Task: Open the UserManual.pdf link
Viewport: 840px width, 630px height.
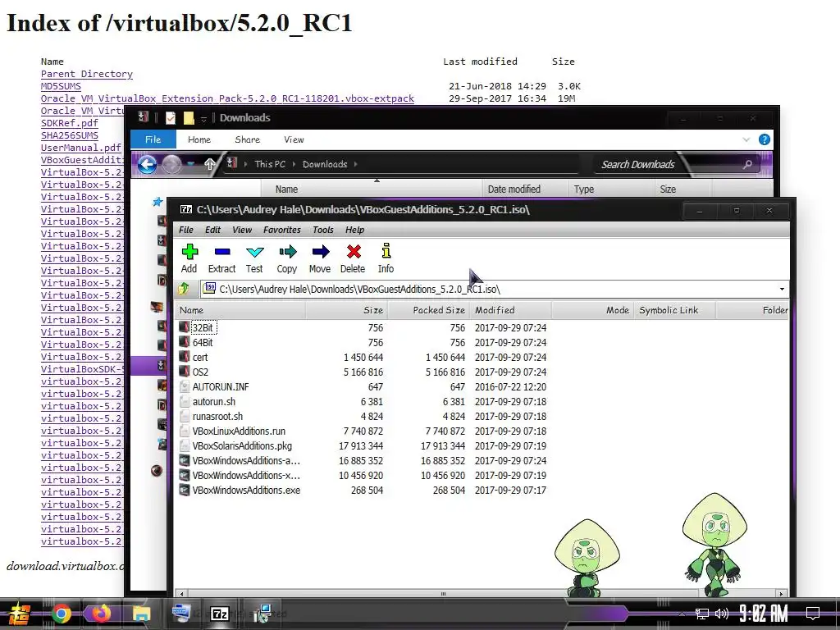Action: click(x=81, y=148)
